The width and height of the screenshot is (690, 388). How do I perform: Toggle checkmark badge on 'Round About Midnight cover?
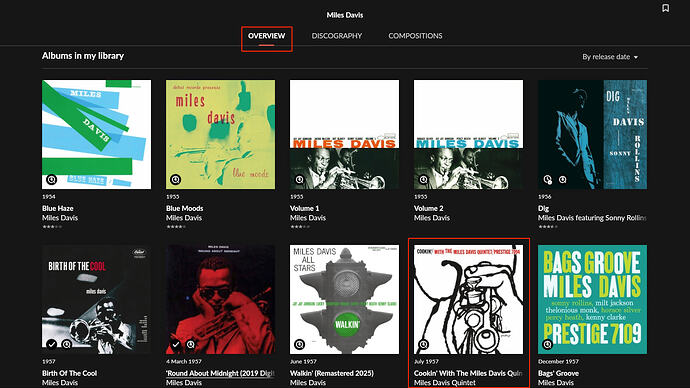tap(176, 344)
